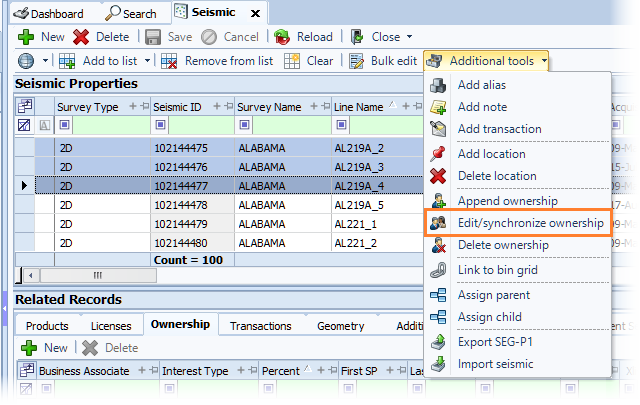Click the Remove from list icon
The width and height of the screenshot is (640, 405).
[169, 61]
